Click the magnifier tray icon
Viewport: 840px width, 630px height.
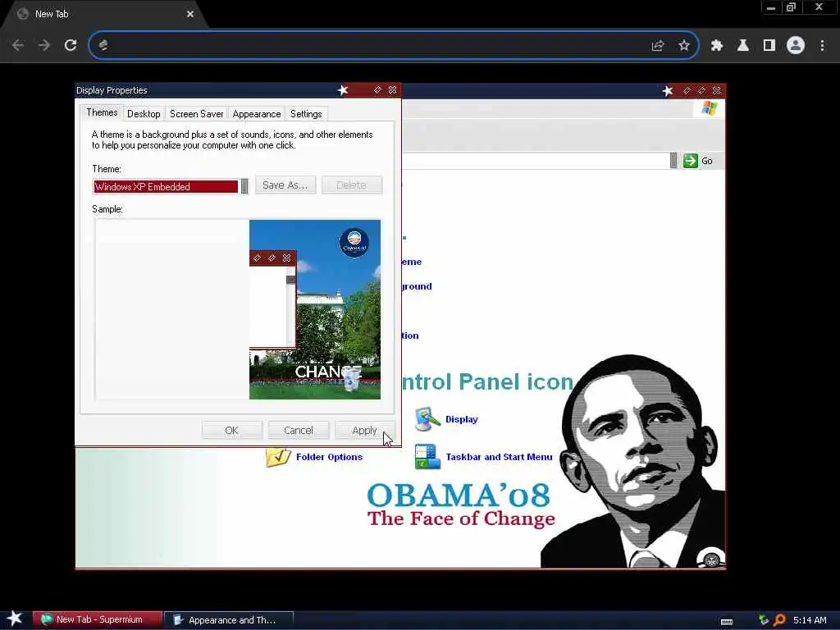point(779,620)
